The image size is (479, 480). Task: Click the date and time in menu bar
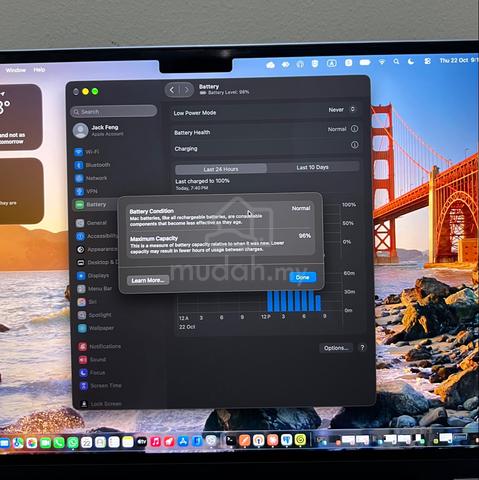click(459, 60)
